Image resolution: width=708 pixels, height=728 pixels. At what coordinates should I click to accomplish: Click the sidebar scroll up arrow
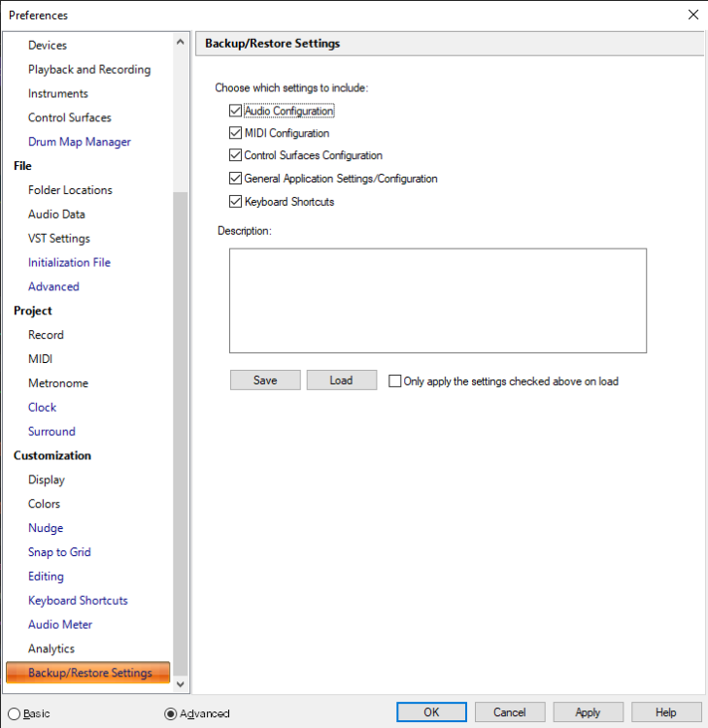tap(181, 43)
